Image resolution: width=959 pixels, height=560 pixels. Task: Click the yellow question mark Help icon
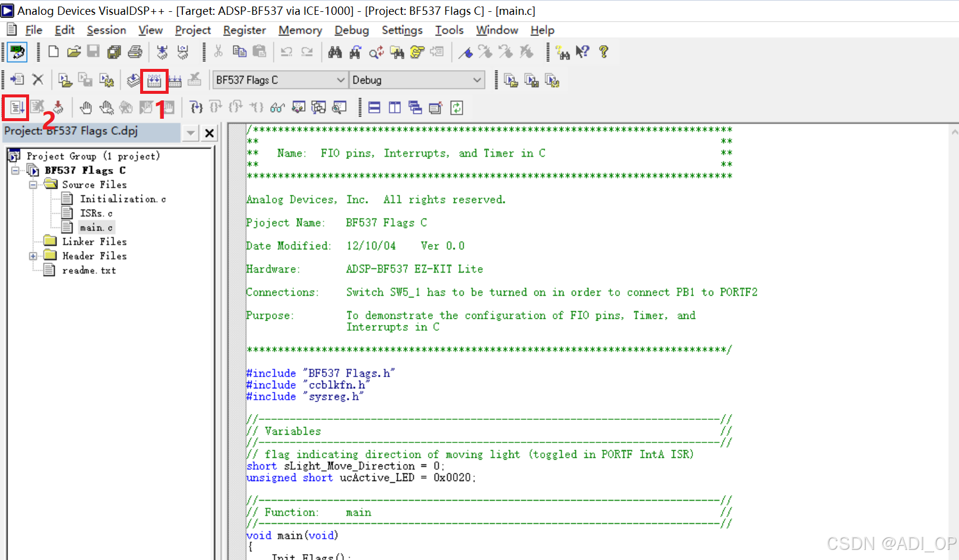tap(603, 52)
